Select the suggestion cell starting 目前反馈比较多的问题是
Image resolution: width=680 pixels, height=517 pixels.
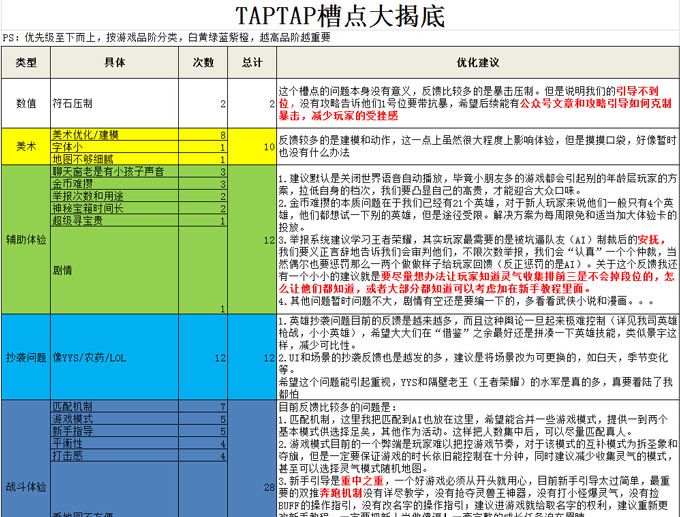click(478, 459)
